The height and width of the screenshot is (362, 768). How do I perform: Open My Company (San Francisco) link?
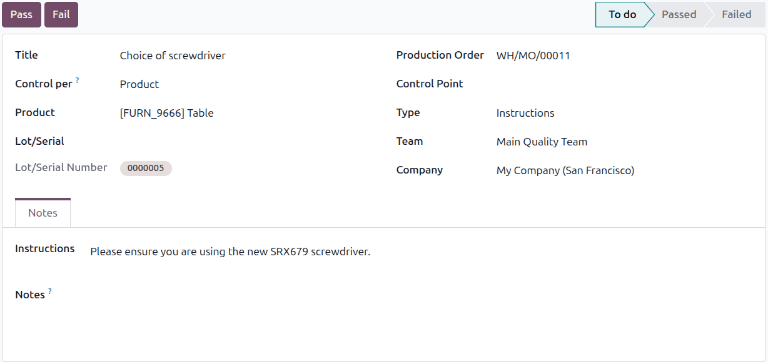tap(565, 171)
